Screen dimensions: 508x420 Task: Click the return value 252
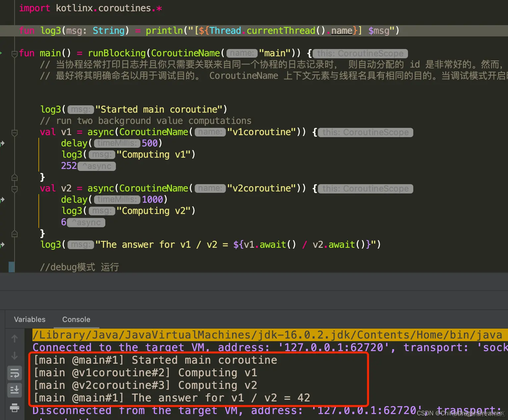coord(69,166)
